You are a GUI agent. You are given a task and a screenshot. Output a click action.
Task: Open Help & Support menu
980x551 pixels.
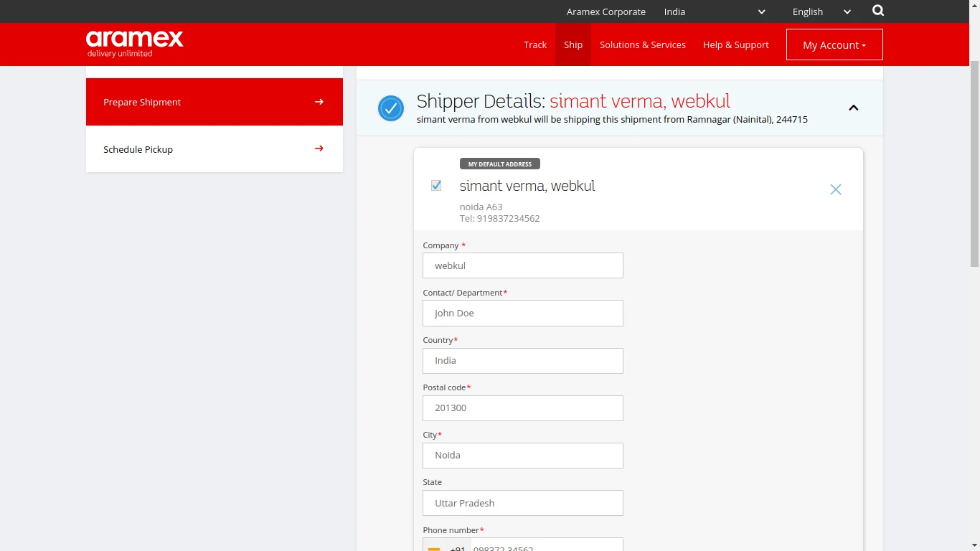tap(736, 44)
